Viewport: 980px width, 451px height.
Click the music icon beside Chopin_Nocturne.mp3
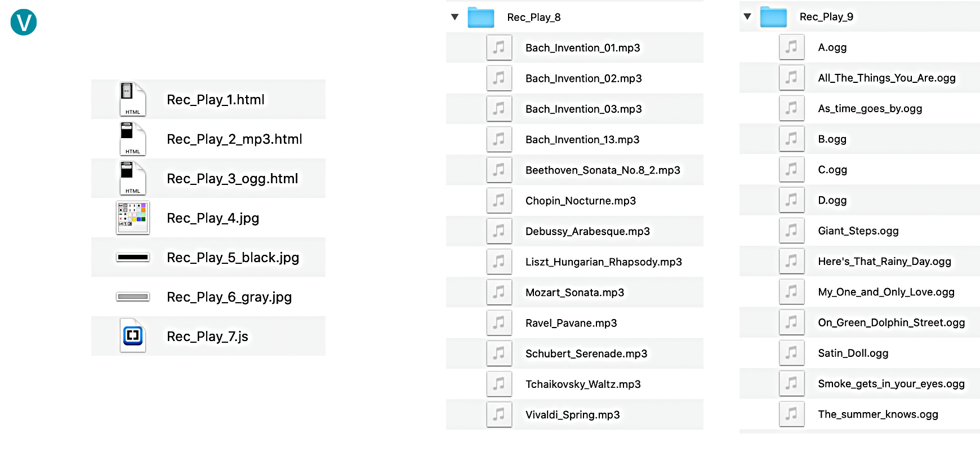point(499,201)
